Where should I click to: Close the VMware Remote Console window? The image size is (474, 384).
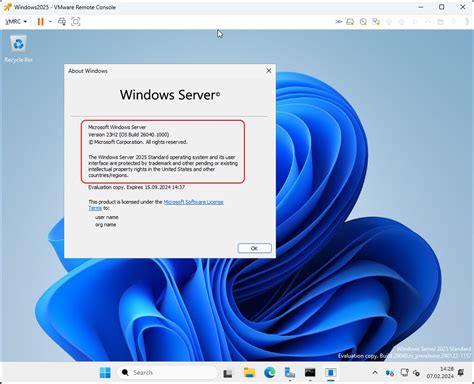(463, 7)
